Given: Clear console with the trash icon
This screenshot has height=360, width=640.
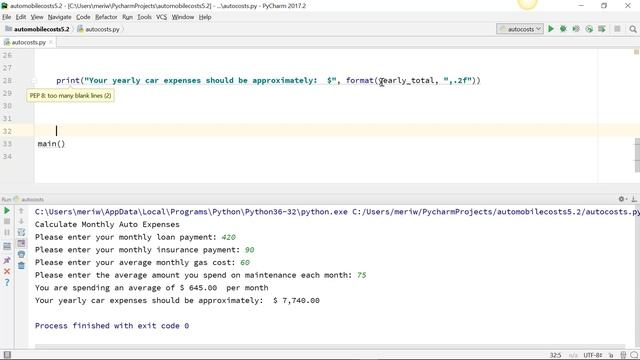Looking at the screenshot, I should click(21, 265).
